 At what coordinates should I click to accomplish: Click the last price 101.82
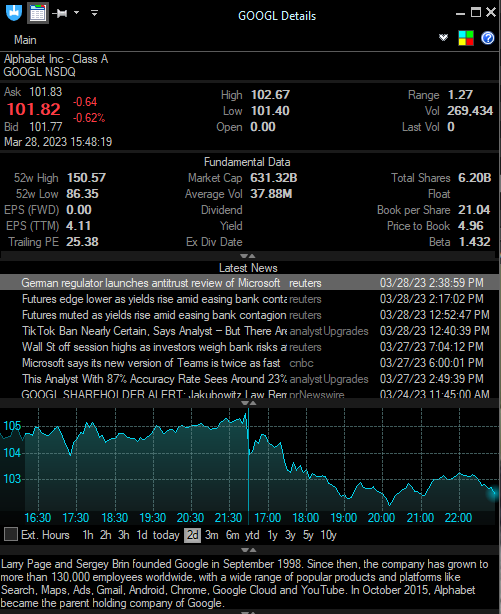(34, 109)
